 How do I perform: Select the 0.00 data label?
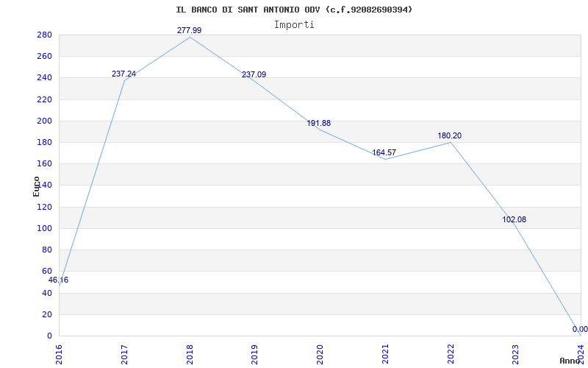tap(580, 329)
